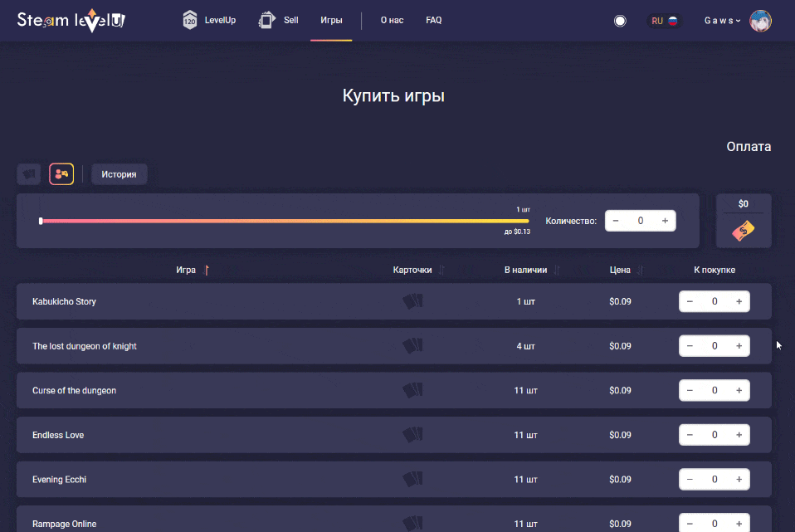This screenshot has height=532, width=795.
Task: Sort games using the Игра column arrow
Action: tap(205, 269)
